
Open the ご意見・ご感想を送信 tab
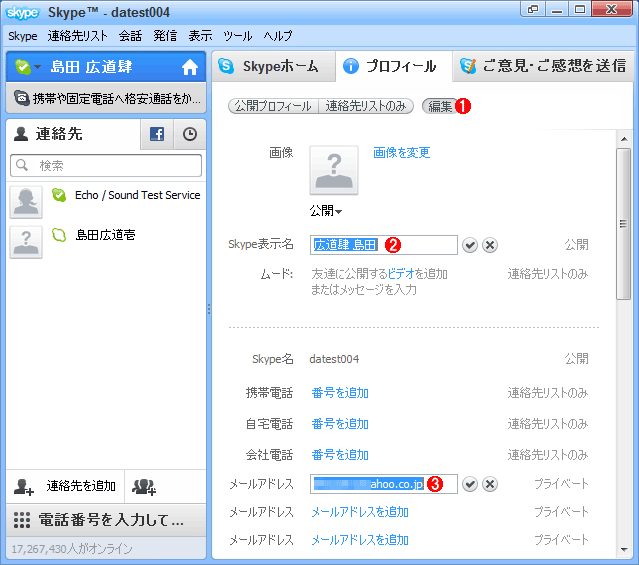coord(543,66)
